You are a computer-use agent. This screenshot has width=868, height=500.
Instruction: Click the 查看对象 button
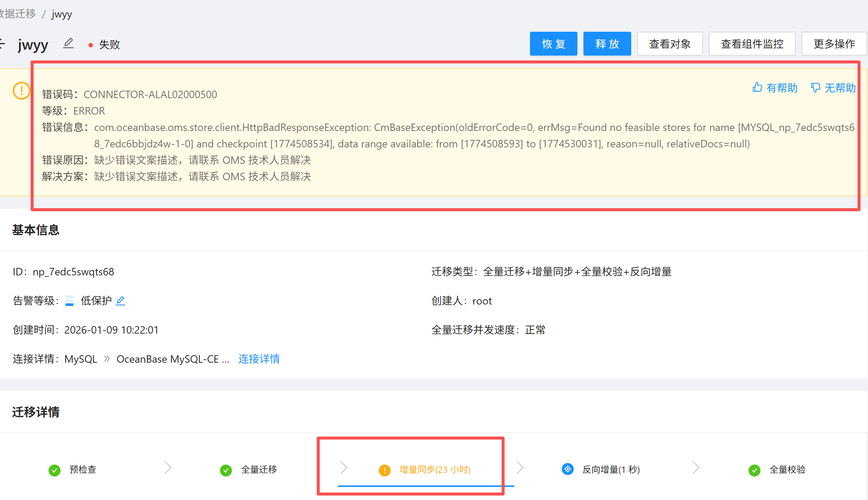click(x=670, y=44)
